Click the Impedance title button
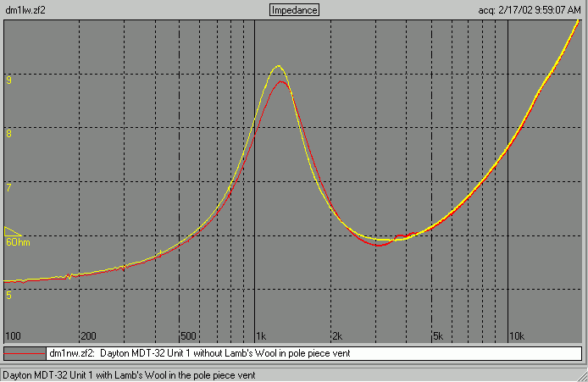 tap(294, 10)
